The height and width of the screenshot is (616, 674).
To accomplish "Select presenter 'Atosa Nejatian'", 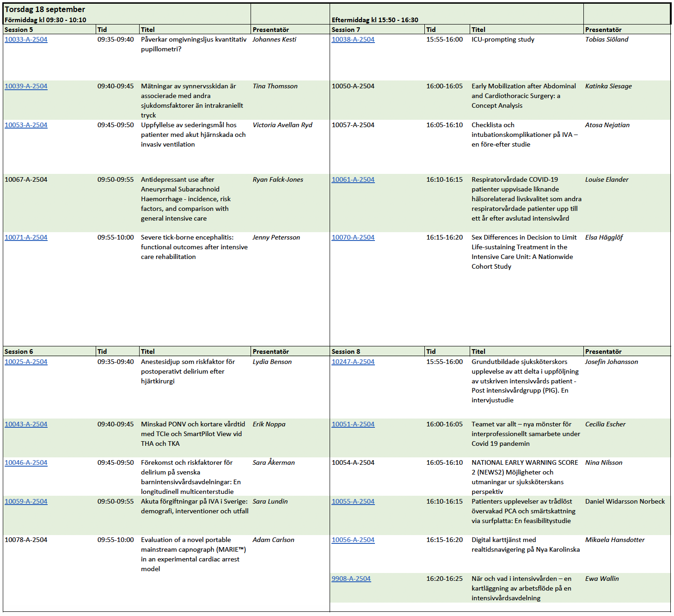I will [607, 125].
